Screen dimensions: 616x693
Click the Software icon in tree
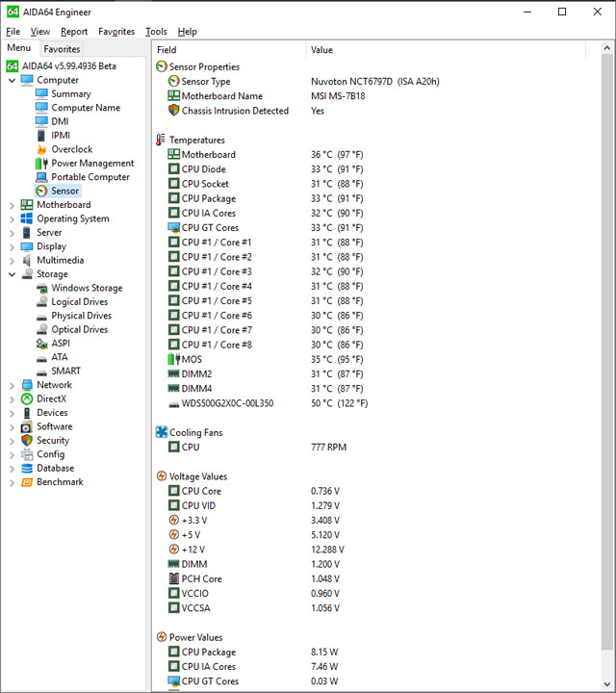[27, 427]
